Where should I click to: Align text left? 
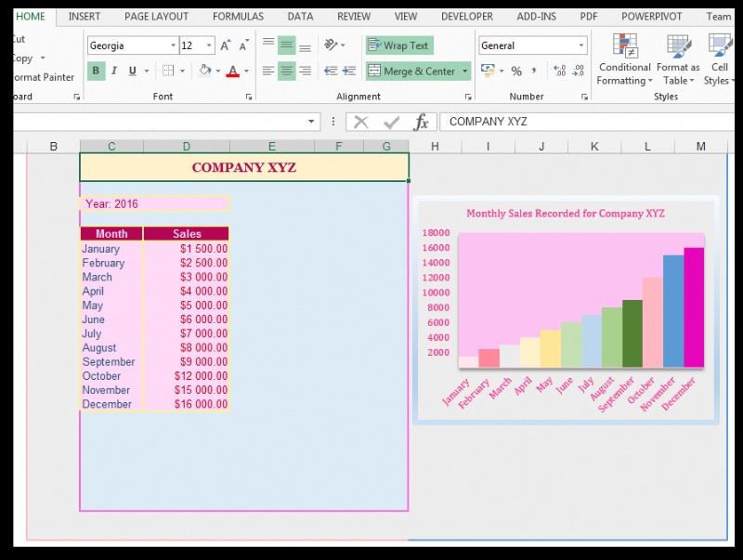pos(268,72)
